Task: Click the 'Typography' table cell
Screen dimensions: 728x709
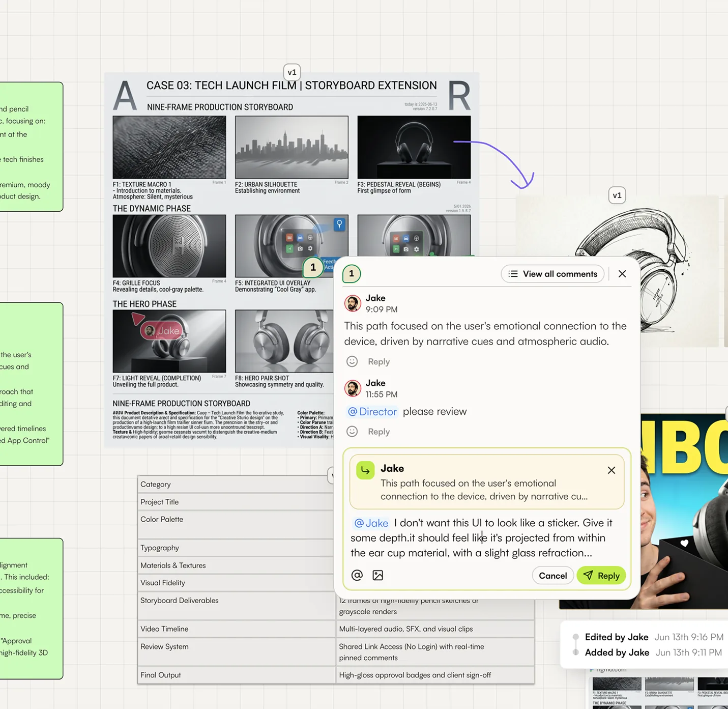Action: 236,548
